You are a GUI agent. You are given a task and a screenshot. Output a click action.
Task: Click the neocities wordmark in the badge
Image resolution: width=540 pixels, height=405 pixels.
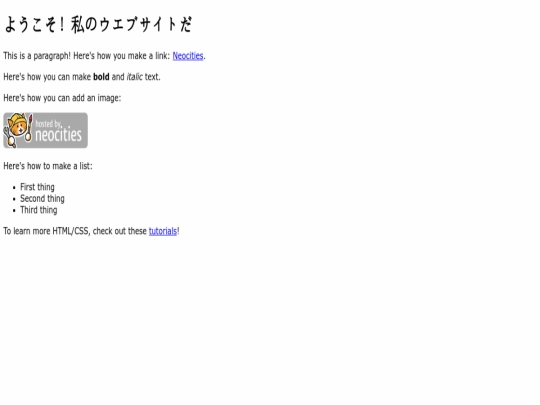click(59, 135)
